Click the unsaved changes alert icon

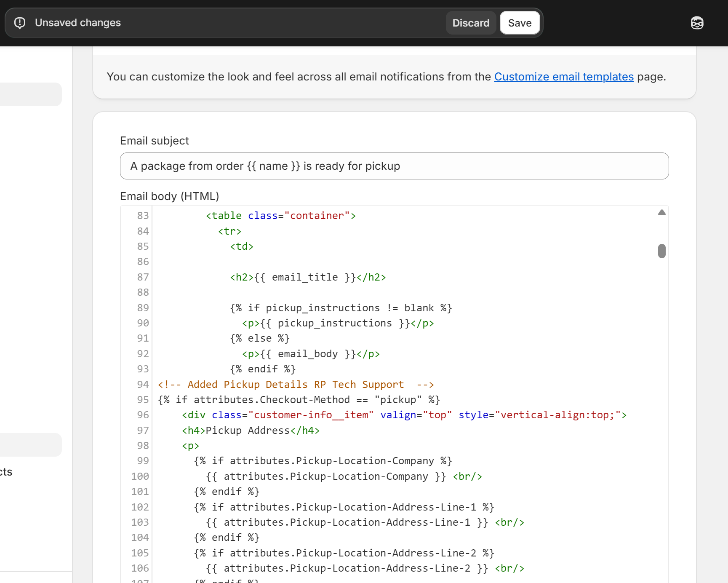[20, 23]
